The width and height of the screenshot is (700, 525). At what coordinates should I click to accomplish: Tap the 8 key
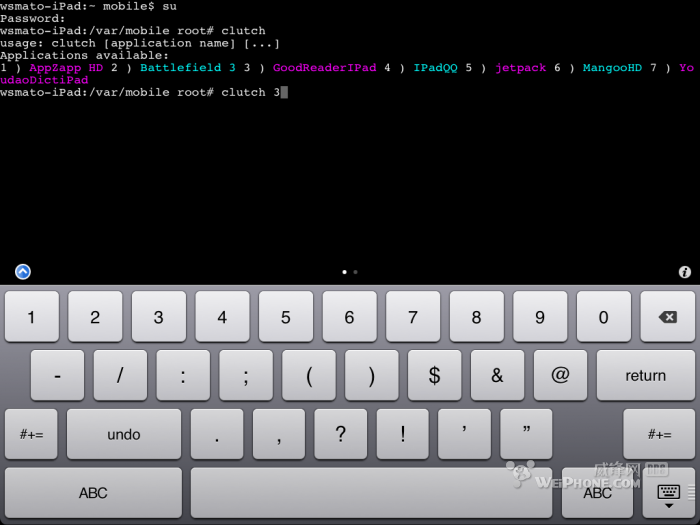[x=477, y=317]
